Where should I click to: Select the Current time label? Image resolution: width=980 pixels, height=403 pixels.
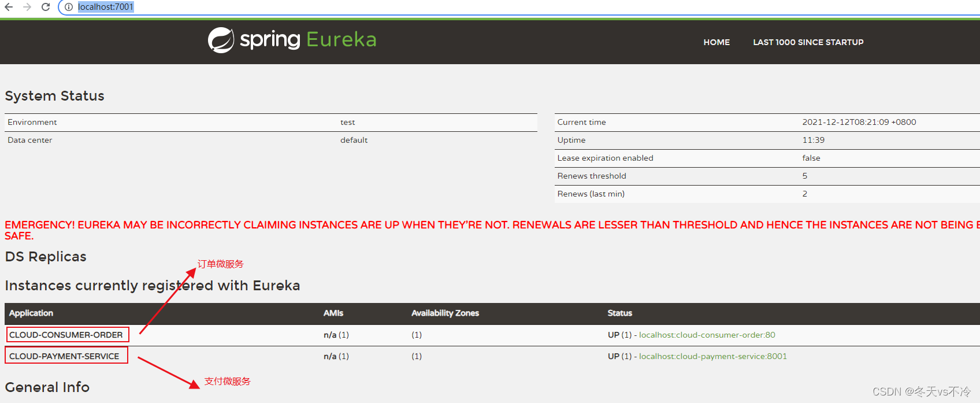point(581,122)
